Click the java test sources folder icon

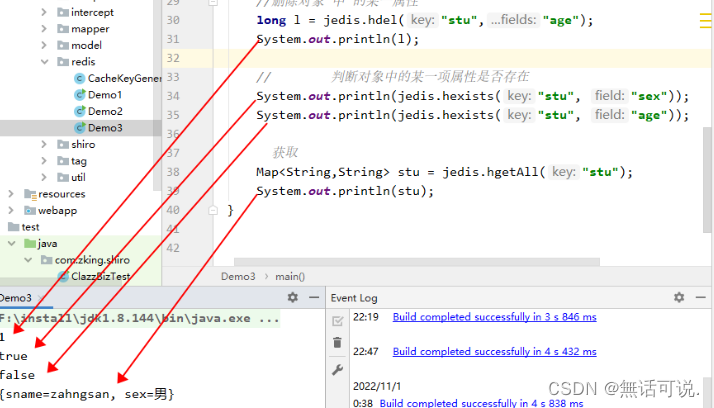(30, 244)
